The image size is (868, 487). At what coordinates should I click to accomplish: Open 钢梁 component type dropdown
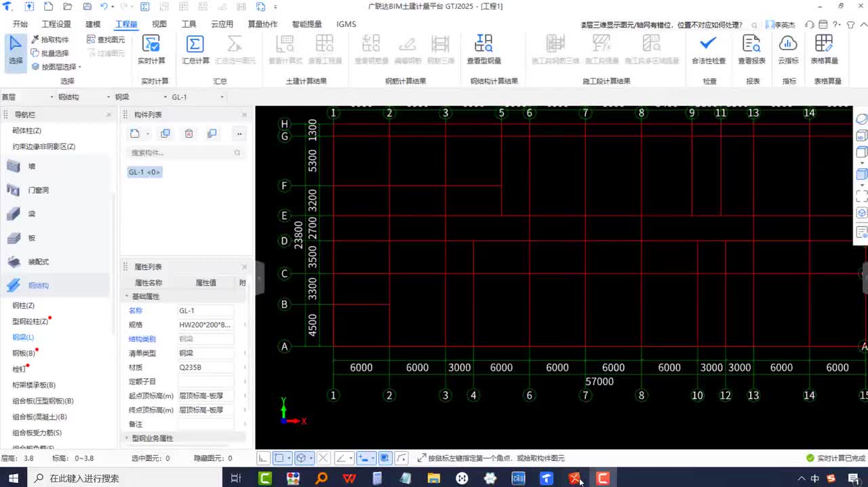pos(140,97)
